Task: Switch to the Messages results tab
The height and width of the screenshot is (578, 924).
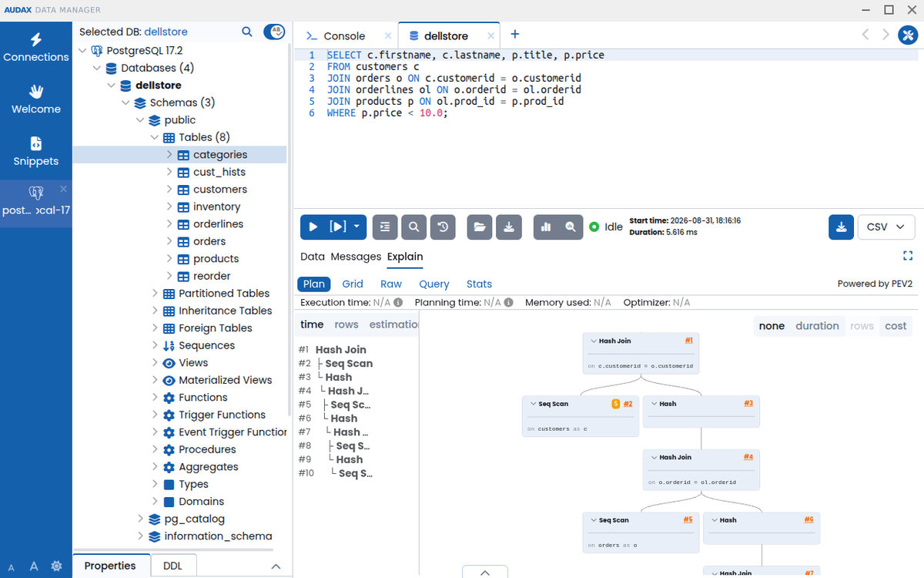Action: pos(356,257)
